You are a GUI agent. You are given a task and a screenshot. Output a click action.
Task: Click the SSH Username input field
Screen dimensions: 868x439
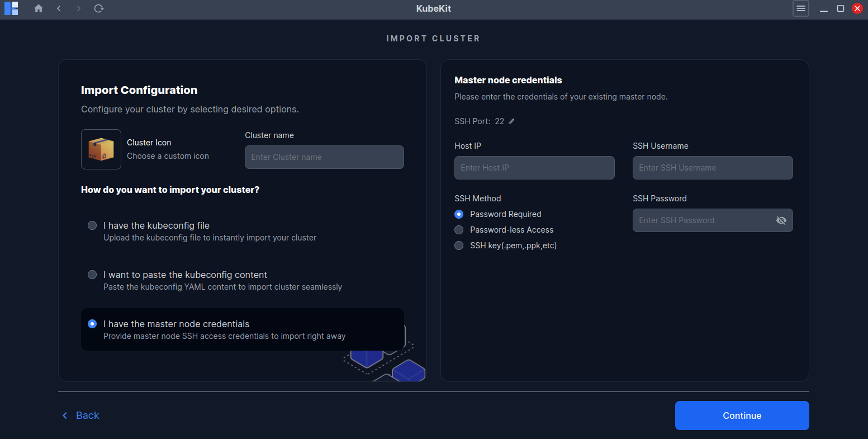[x=712, y=168]
